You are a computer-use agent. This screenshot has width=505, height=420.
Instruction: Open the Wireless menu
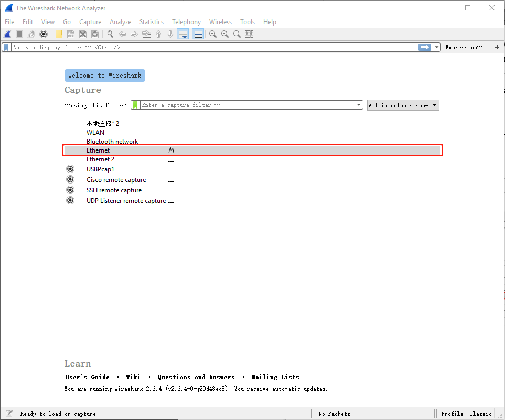[x=220, y=22]
